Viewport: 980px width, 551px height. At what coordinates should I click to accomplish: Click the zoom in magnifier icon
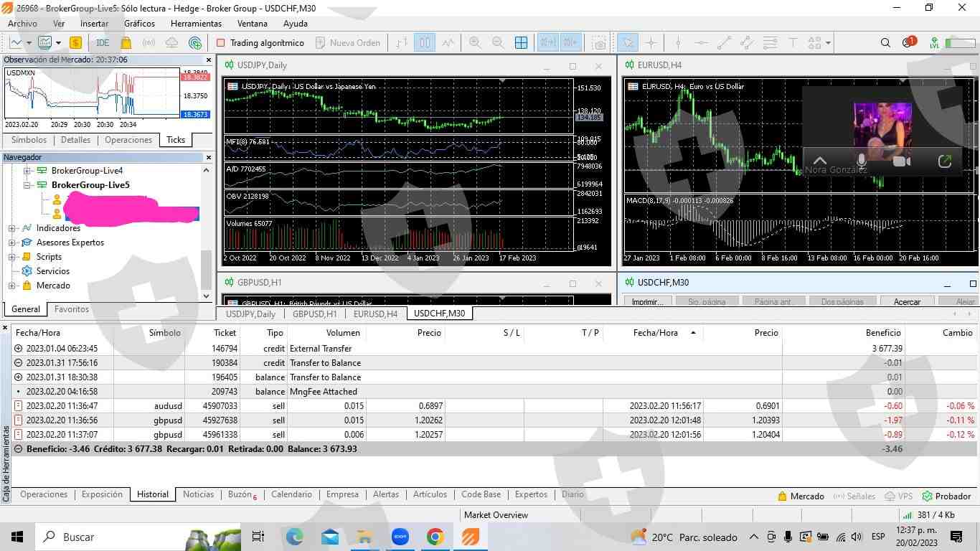pos(475,43)
